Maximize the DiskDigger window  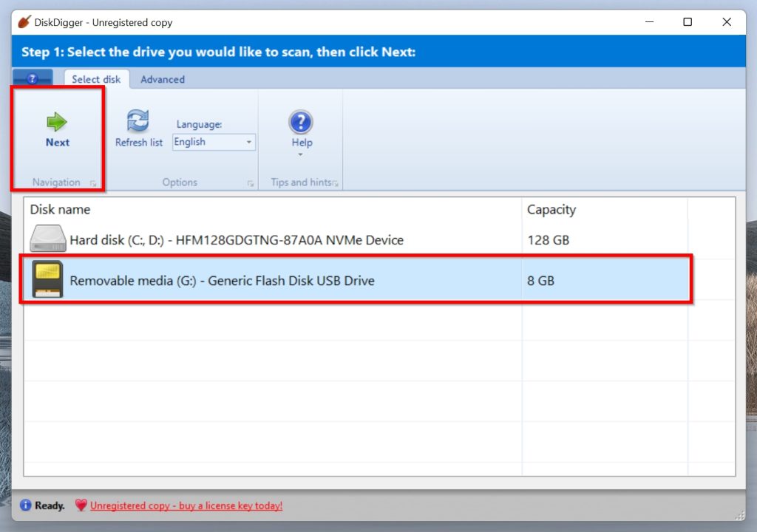click(x=688, y=22)
